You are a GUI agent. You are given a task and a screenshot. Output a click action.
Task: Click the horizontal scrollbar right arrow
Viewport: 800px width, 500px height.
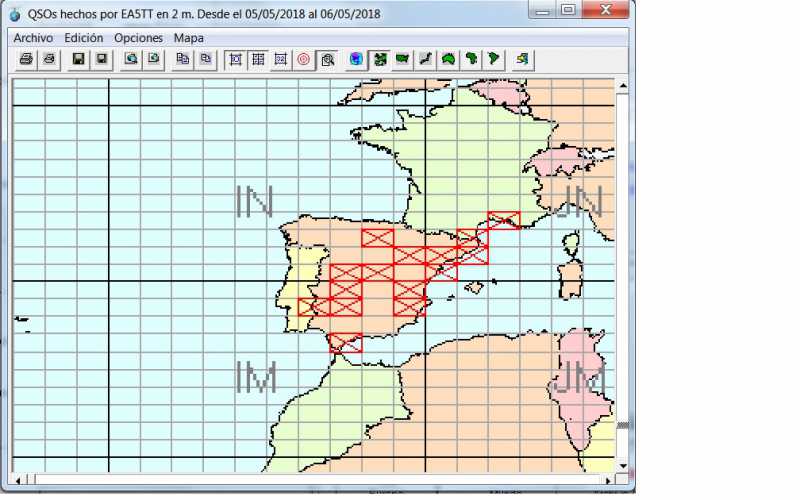[x=608, y=480]
